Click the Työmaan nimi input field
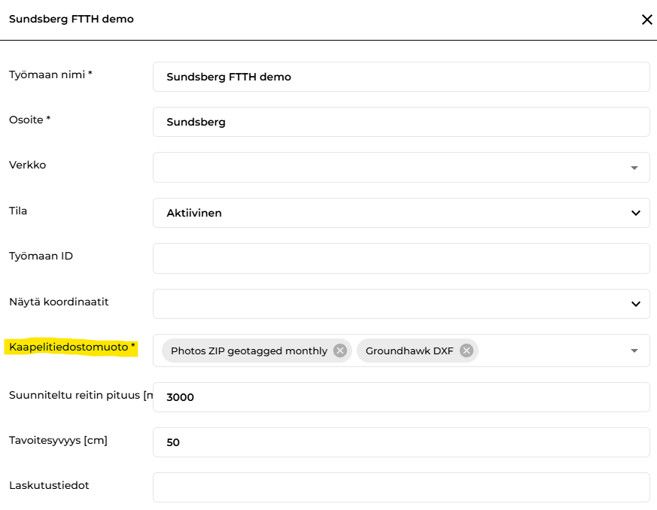Viewport: 657px width, 510px height. (401, 77)
